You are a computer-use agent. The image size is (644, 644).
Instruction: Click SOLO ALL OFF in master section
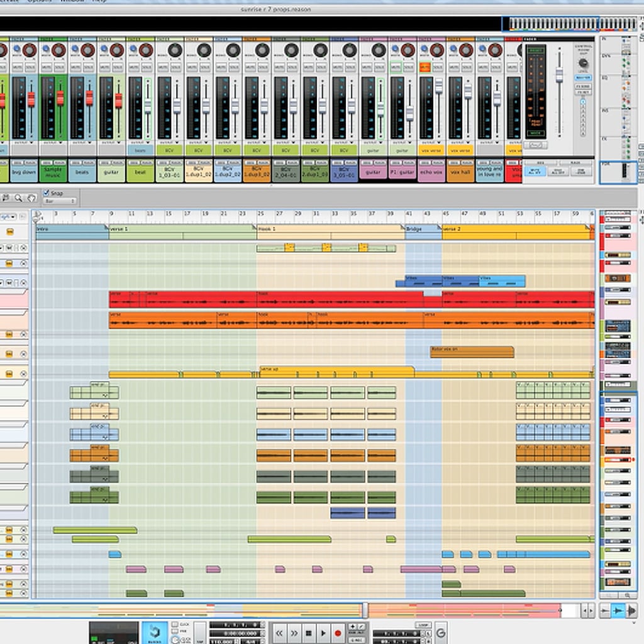[x=558, y=171]
